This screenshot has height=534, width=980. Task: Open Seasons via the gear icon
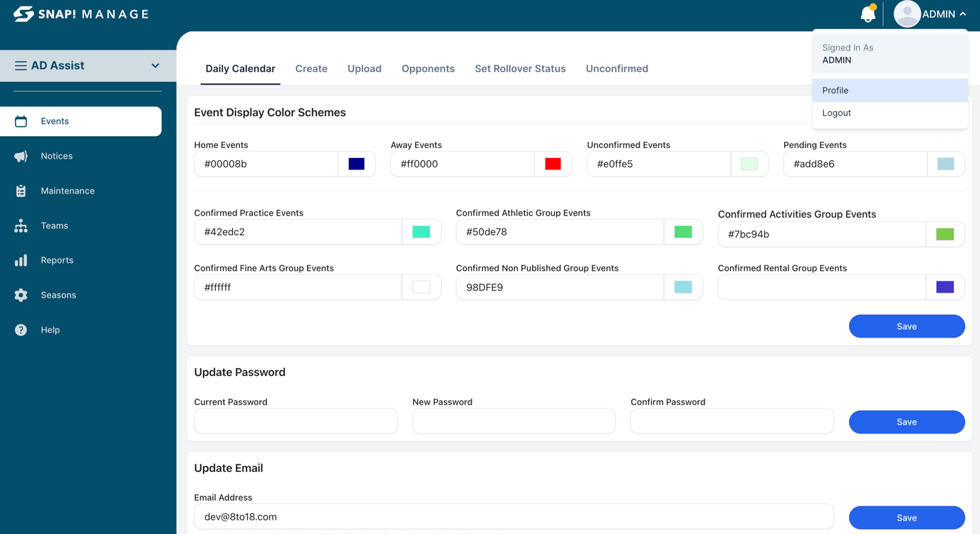coord(21,295)
